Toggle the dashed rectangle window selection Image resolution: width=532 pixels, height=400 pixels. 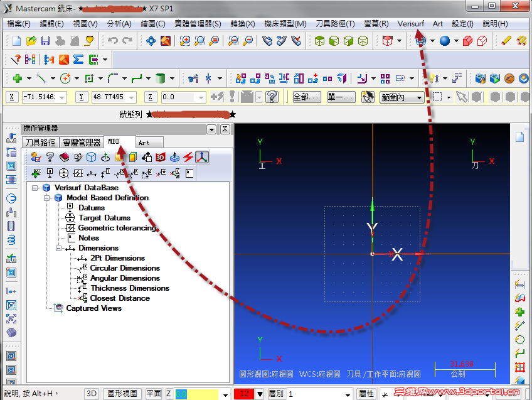[438, 97]
